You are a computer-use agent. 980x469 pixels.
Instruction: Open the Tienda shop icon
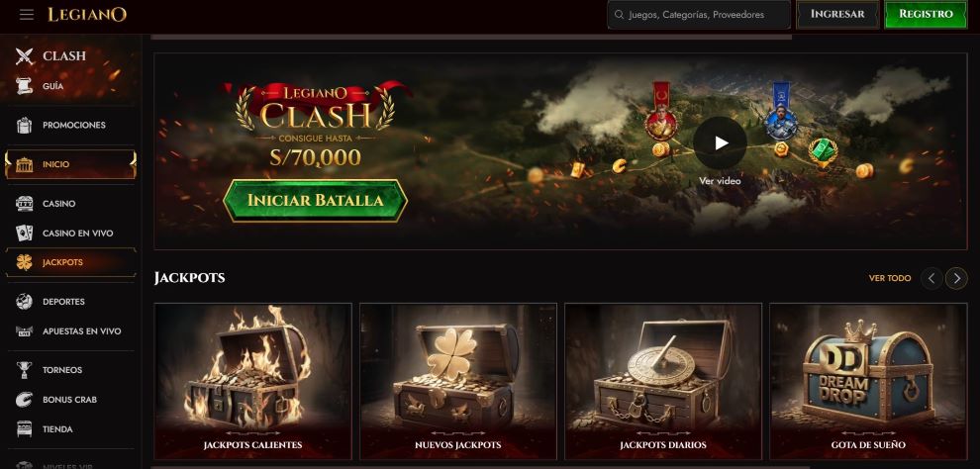click(25, 429)
